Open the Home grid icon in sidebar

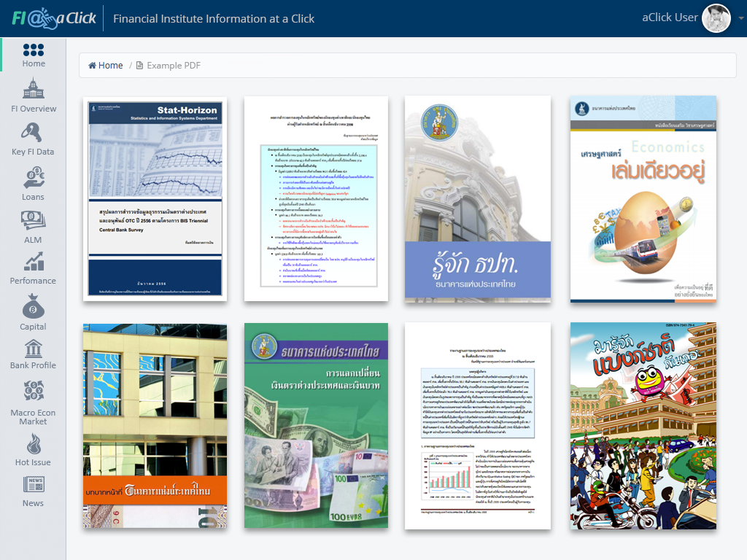(34, 50)
